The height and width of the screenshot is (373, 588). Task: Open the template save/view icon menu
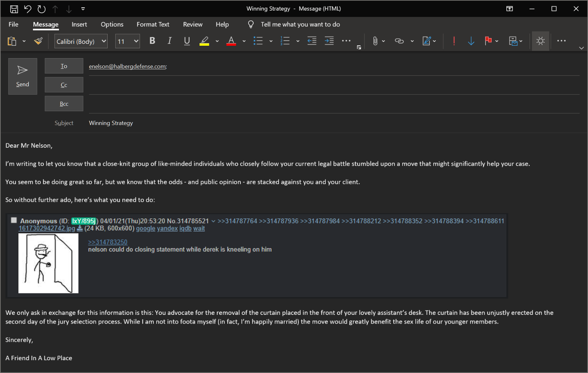[516, 41]
